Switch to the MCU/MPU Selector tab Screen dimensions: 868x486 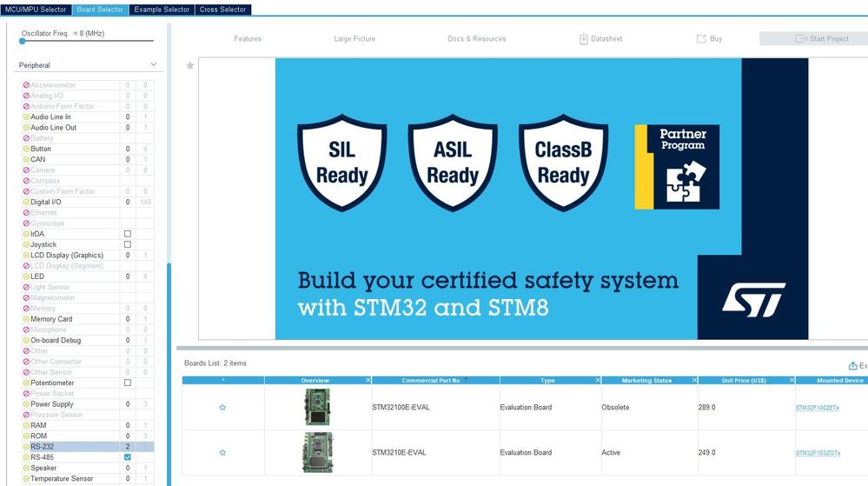pos(36,10)
